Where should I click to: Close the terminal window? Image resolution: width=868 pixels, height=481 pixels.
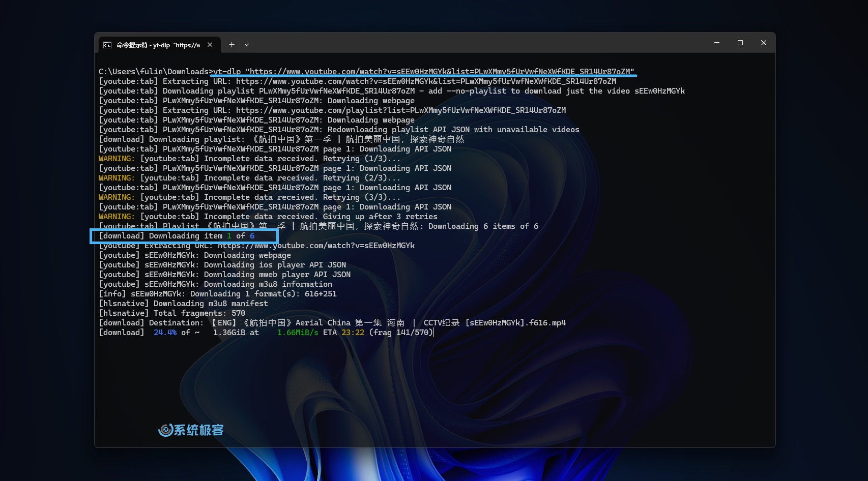pos(764,43)
